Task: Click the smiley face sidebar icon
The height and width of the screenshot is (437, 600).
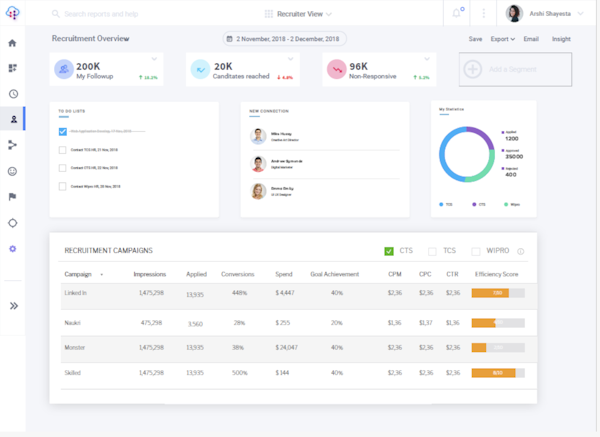Action: [13, 171]
